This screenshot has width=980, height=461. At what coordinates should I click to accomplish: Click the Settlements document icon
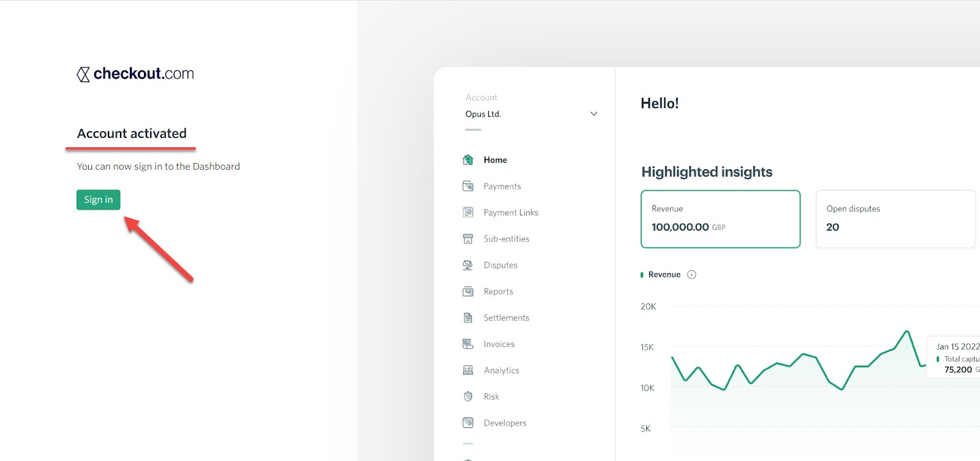[x=468, y=318]
